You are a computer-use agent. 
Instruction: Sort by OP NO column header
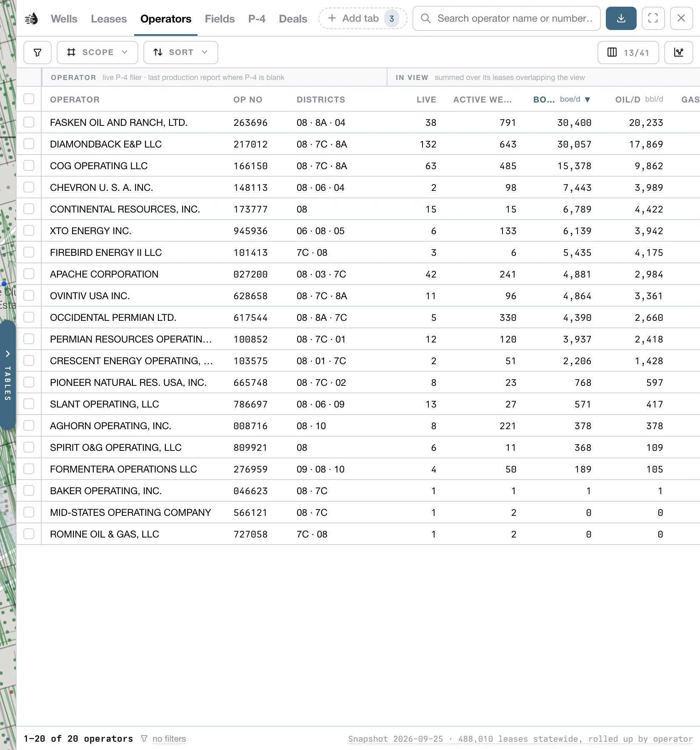coord(247,100)
